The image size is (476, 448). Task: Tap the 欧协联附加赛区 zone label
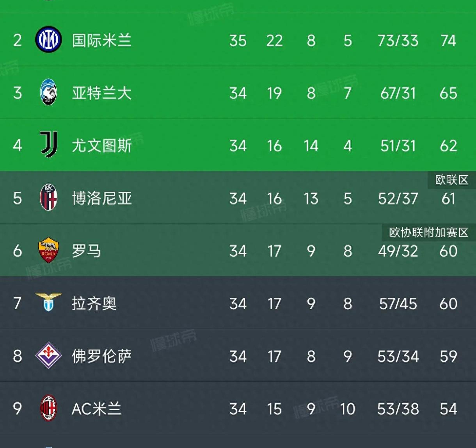click(429, 232)
